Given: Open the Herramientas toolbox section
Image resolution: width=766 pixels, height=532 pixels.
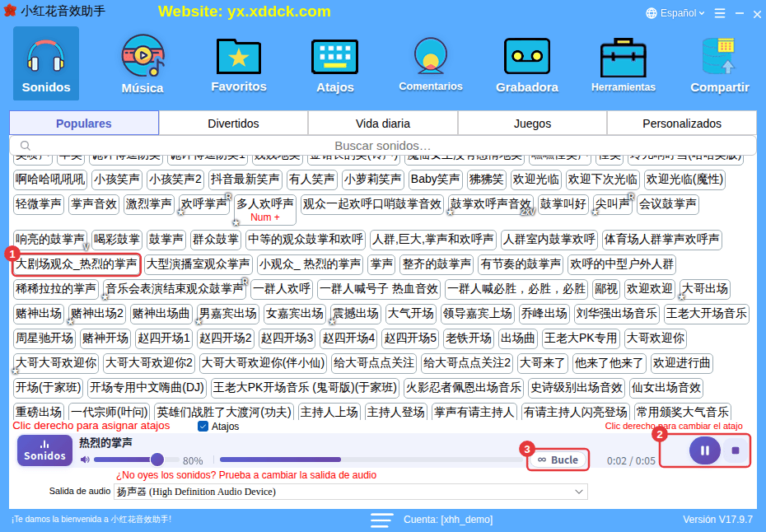Looking at the screenshot, I should 624,63.
